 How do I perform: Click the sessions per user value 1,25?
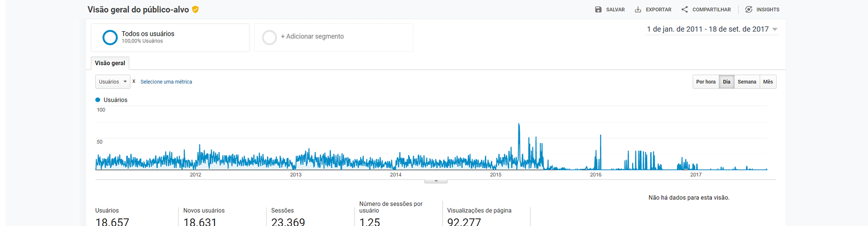(370, 222)
